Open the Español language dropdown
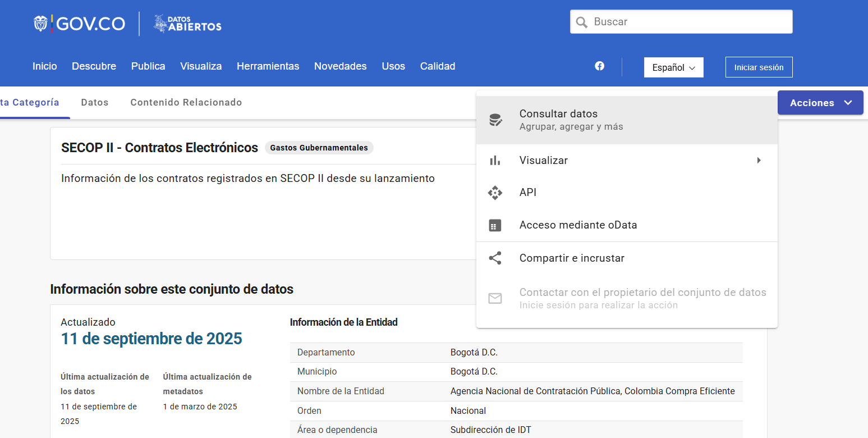The width and height of the screenshot is (868, 438). coord(673,67)
